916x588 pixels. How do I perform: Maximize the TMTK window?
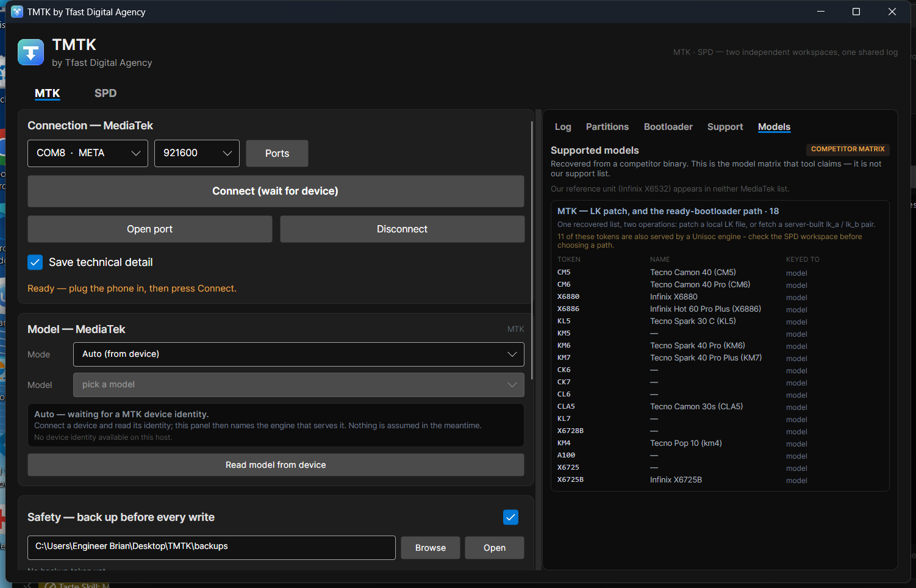856,12
